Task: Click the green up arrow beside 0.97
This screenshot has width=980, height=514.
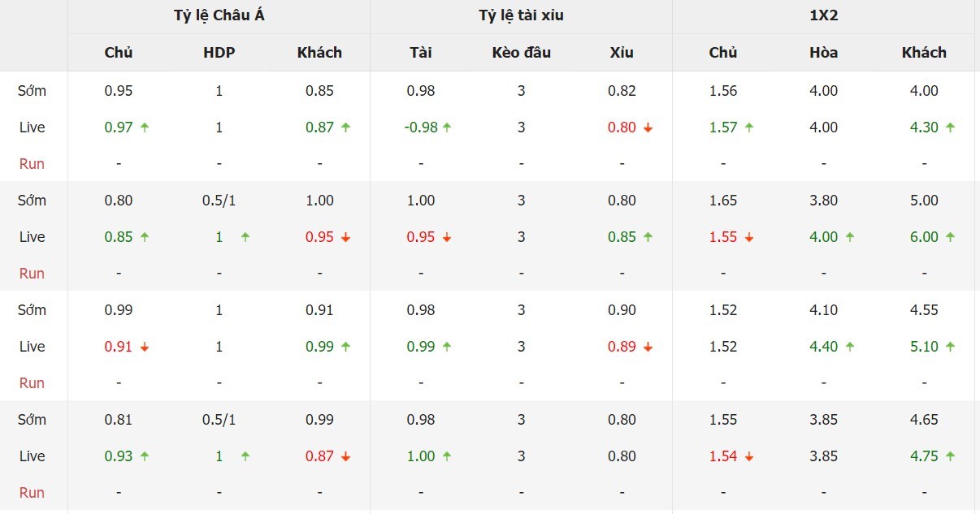Action: [145, 127]
